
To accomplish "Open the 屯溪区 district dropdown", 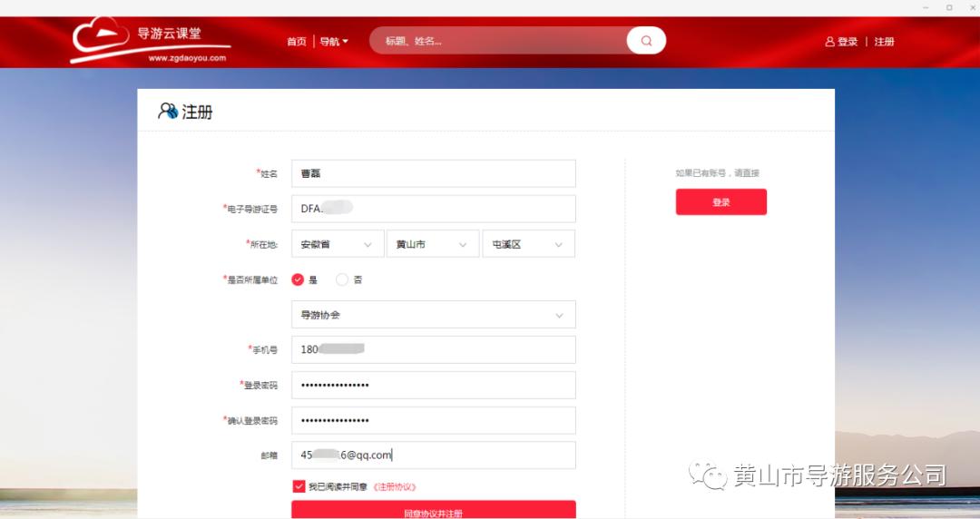I will pyautogui.click(x=528, y=244).
